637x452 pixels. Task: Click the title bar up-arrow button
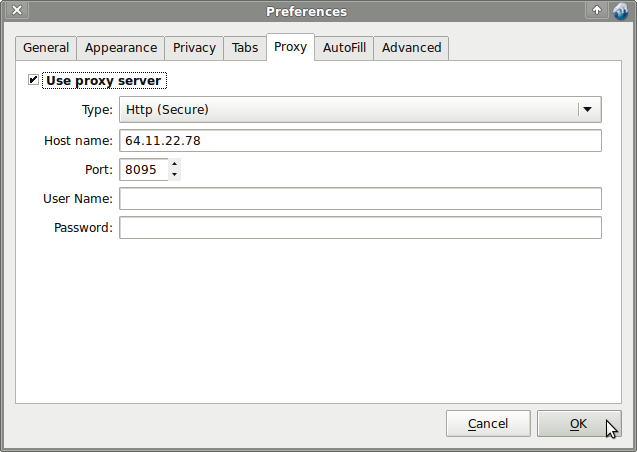pos(597,10)
